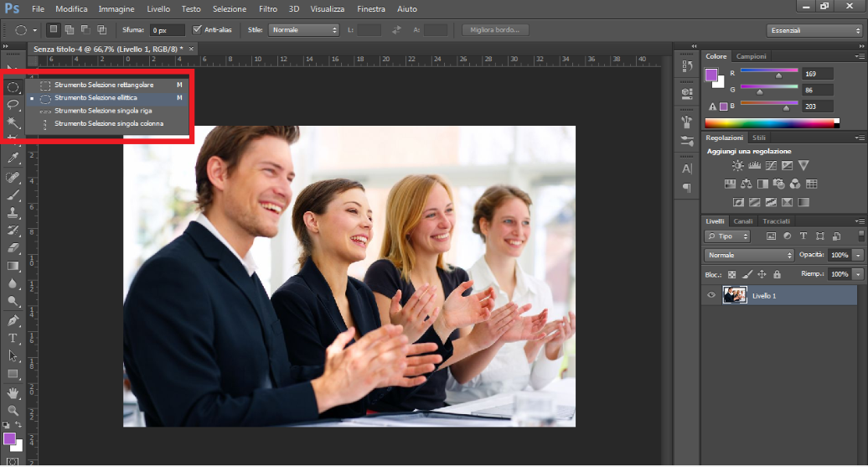Image resolution: width=868 pixels, height=467 pixels.
Task: Toggle lock transparent pixels icon
Action: (x=731, y=274)
